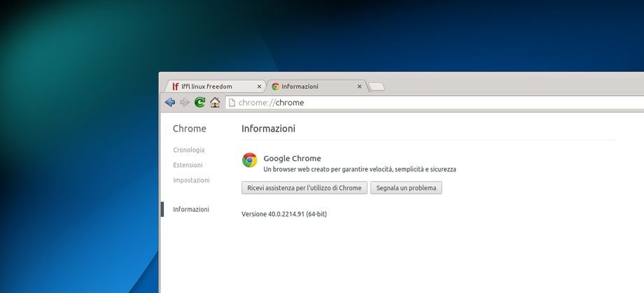Switch to the lffl linux freedom tab

click(210, 87)
